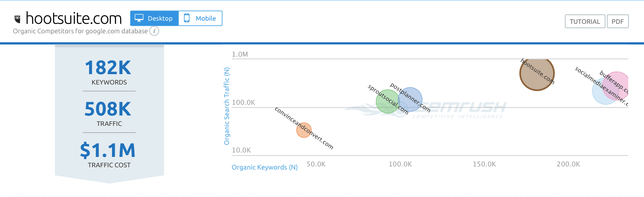Open the TUTORIAL button
The width and height of the screenshot is (644, 197).
click(x=585, y=22)
